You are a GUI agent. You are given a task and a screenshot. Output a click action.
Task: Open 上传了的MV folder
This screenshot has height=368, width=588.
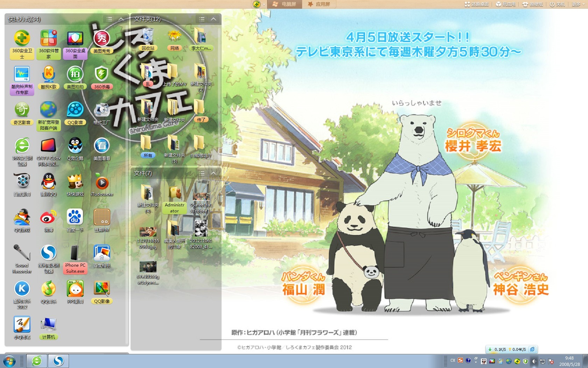point(174,75)
